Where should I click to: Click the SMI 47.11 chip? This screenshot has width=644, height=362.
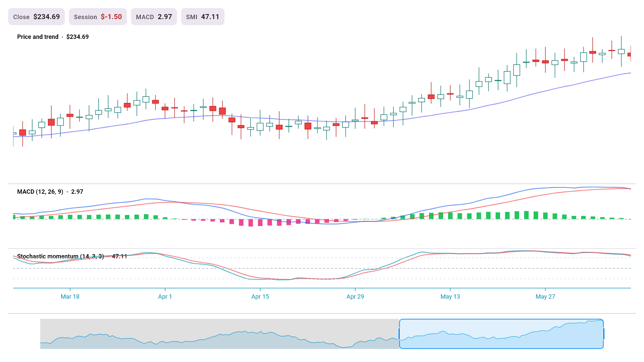pyautogui.click(x=203, y=17)
